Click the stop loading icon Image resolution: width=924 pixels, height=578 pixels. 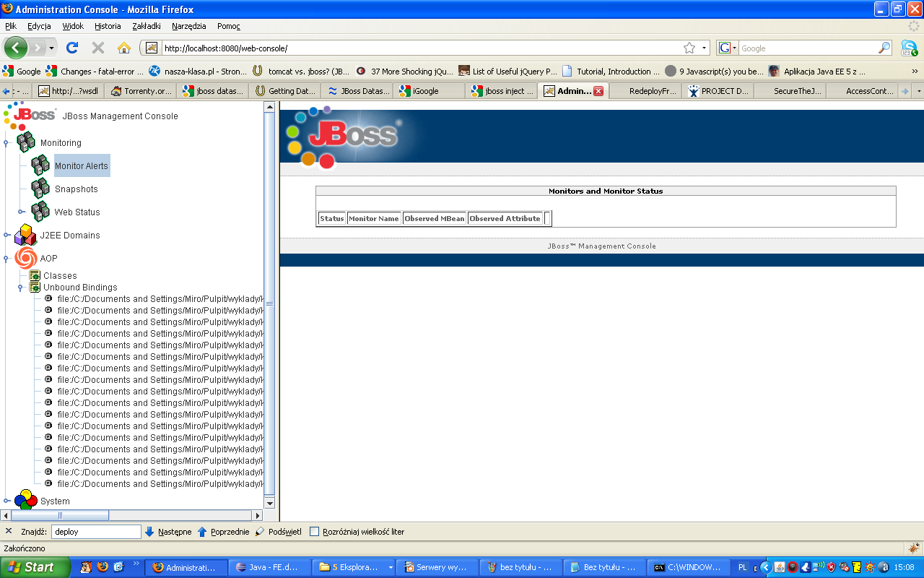[98, 48]
